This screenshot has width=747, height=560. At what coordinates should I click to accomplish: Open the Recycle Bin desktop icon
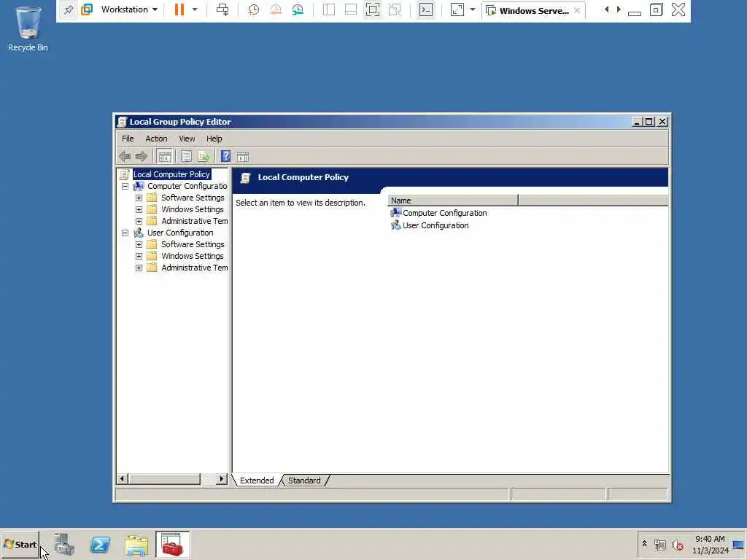28,28
